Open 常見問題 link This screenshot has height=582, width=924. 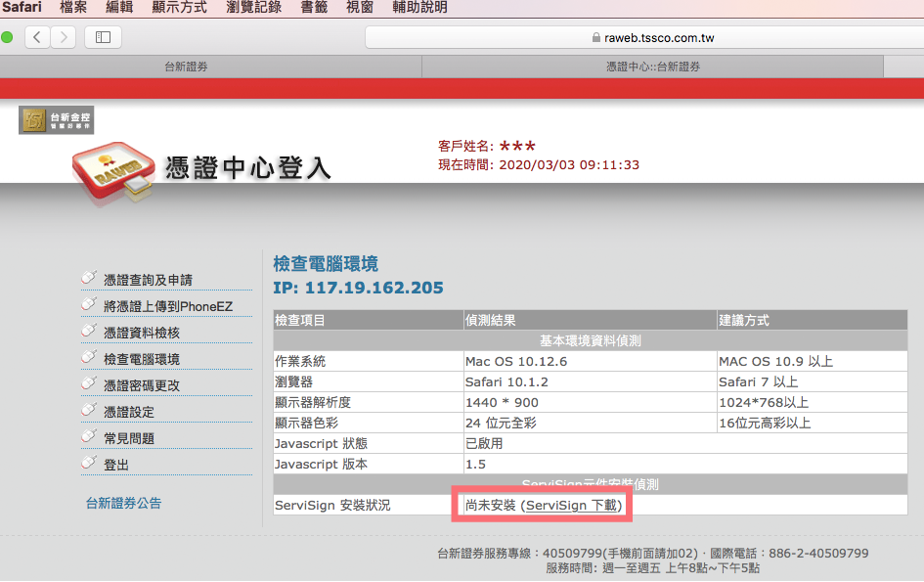129,439
